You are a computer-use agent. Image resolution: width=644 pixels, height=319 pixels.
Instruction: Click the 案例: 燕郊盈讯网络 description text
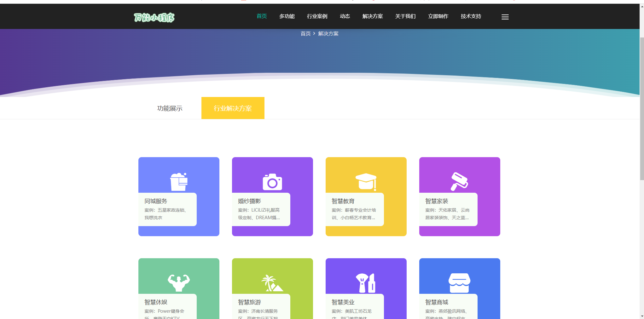pos(446,314)
